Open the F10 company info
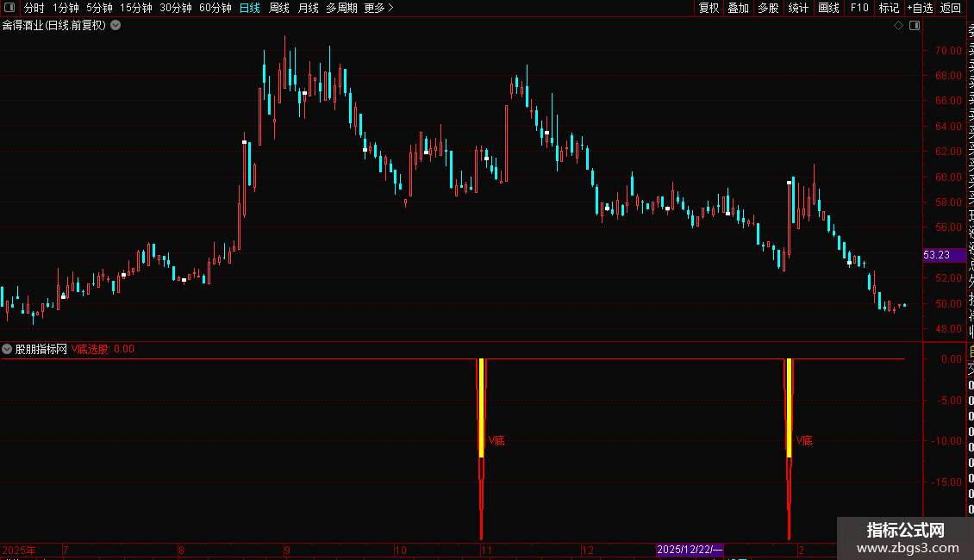Viewport: 974px width, 560px height. point(859,8)
